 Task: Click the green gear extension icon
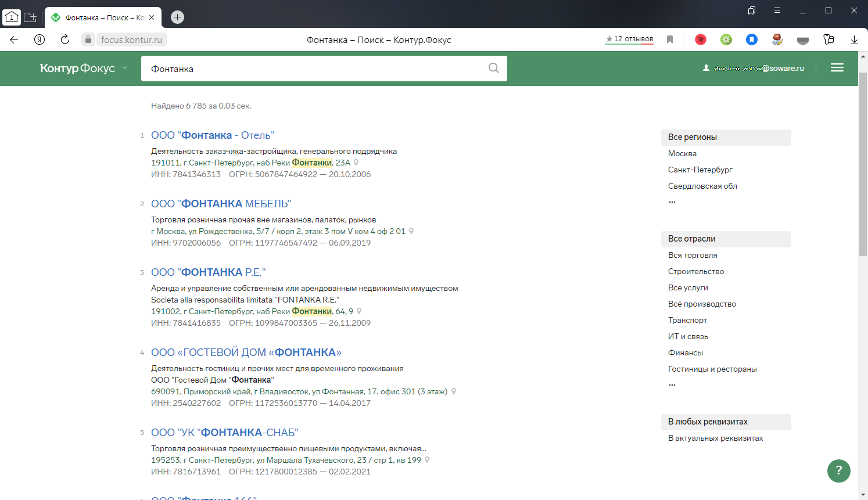point(726,39)
